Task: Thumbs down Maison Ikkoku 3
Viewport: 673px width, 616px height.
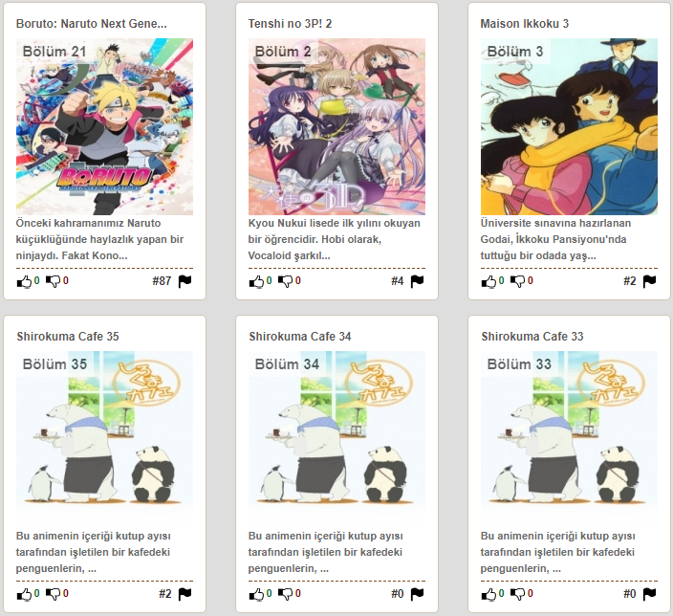Action: (517, 281)
